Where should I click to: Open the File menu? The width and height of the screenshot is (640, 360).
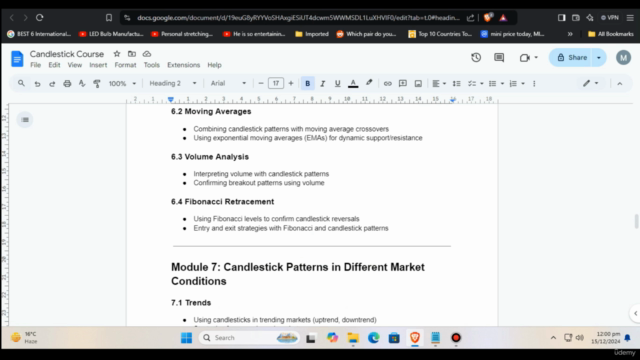[36, 65]
